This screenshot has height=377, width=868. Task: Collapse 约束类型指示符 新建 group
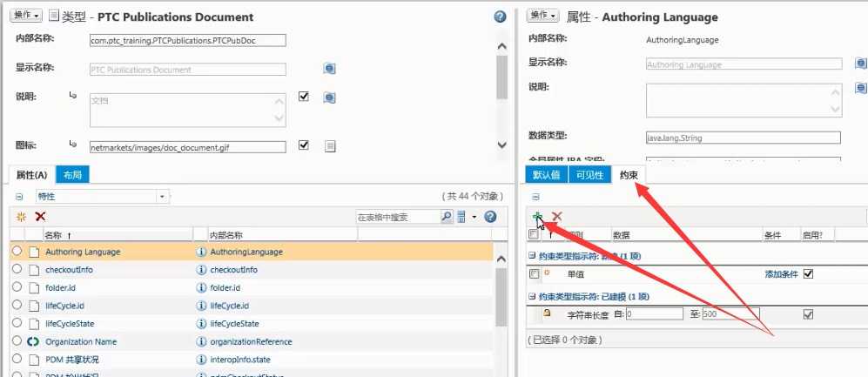click(x=531, y=256)
